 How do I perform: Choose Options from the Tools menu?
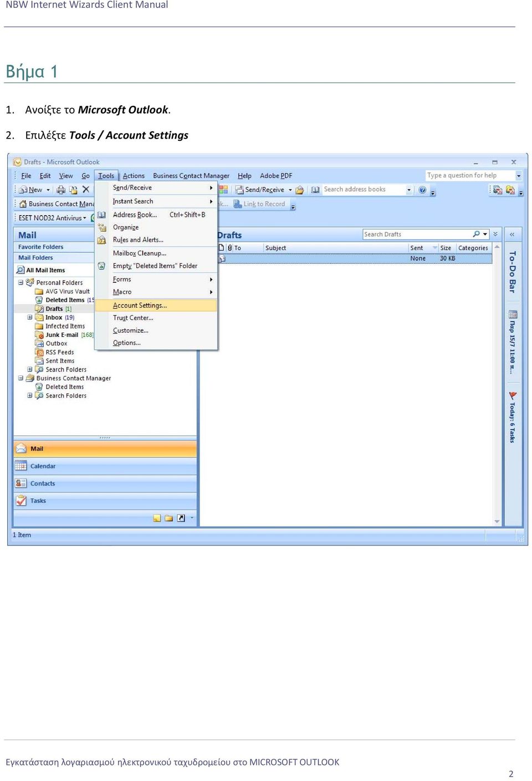point(156,343)
